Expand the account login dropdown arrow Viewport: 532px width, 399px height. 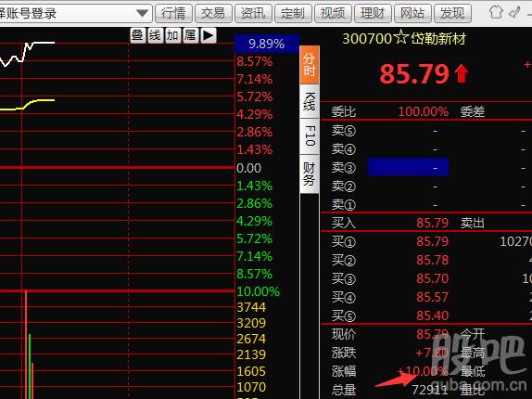point(142,14)
